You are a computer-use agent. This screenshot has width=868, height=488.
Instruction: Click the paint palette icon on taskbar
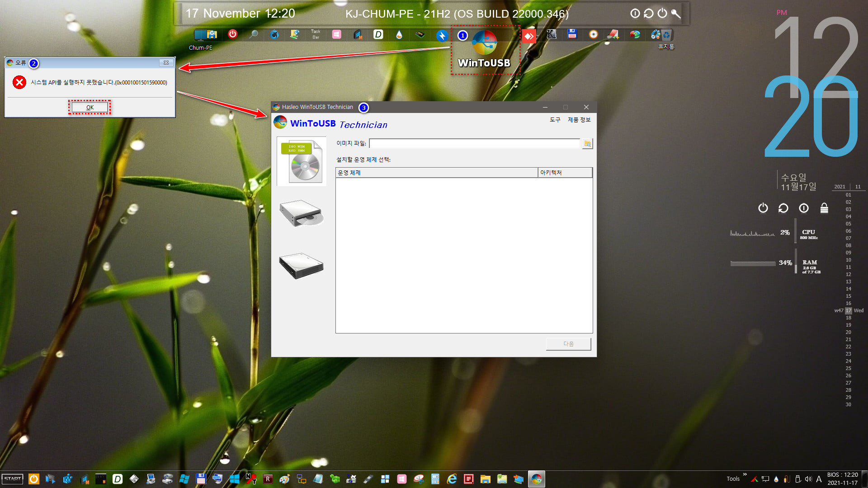click(x=284, y=479)
